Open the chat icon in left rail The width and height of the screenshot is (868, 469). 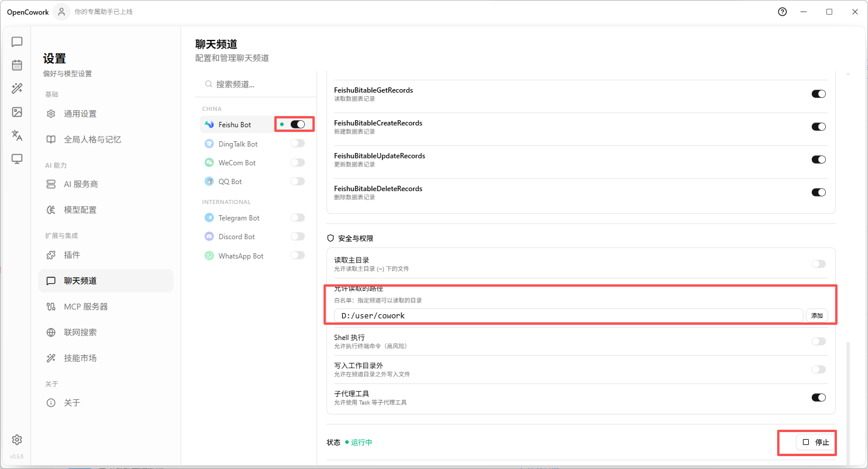pos(17,42)
